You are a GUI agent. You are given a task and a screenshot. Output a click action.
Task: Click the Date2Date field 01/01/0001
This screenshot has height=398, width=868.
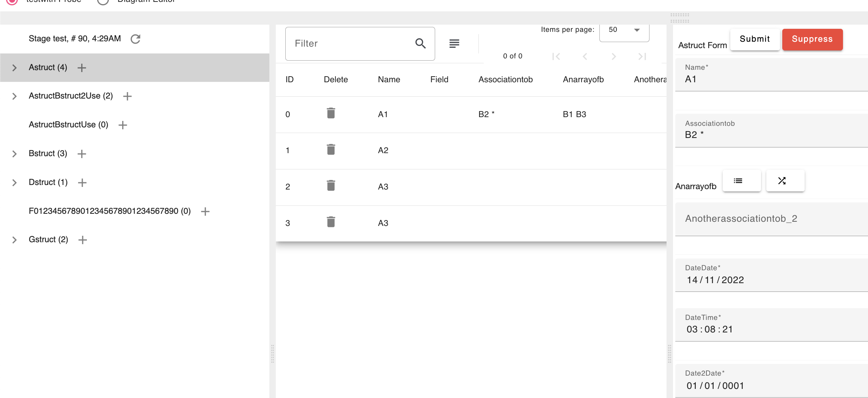(x=772, y=381)
